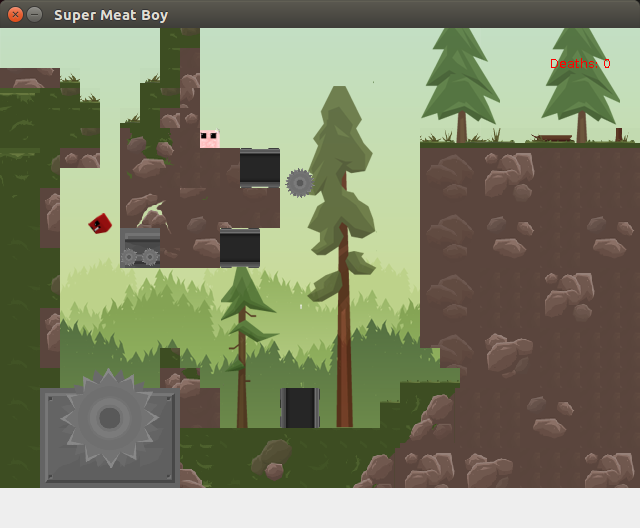640x528 pixels.
Task: Click the dark metal pillar on the ground
Action: tap(300, 408)
